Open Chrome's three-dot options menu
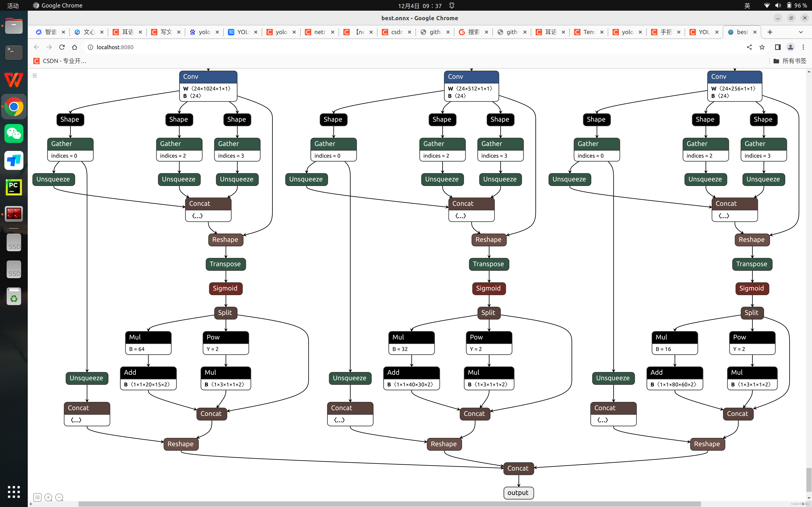Viewport: 812px width, 507px height. [804, 47]
